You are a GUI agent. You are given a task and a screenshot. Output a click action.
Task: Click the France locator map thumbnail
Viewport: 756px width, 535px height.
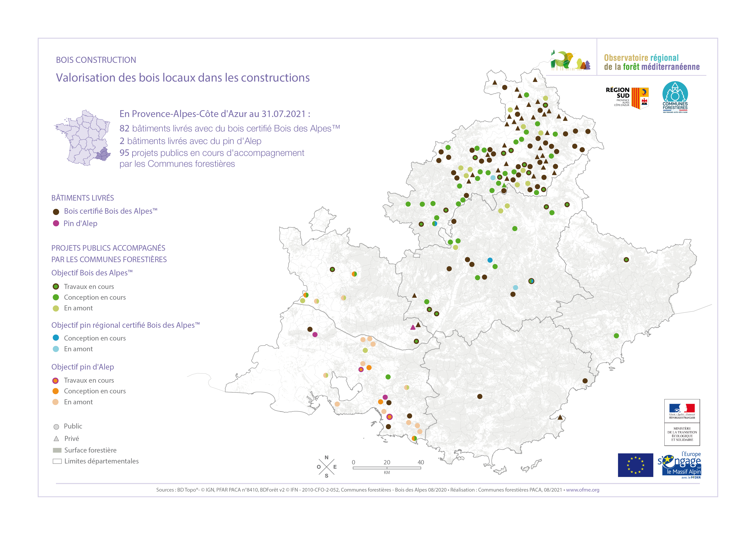83,138
